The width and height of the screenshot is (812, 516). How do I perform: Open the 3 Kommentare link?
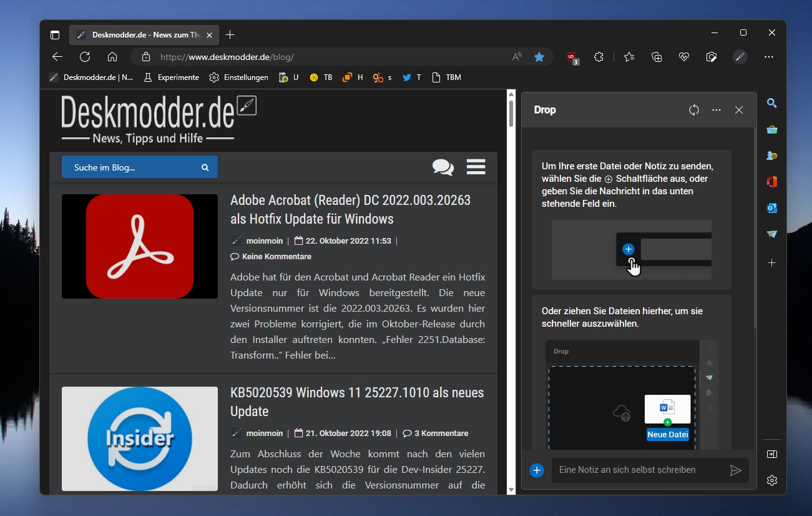point(435,433)
